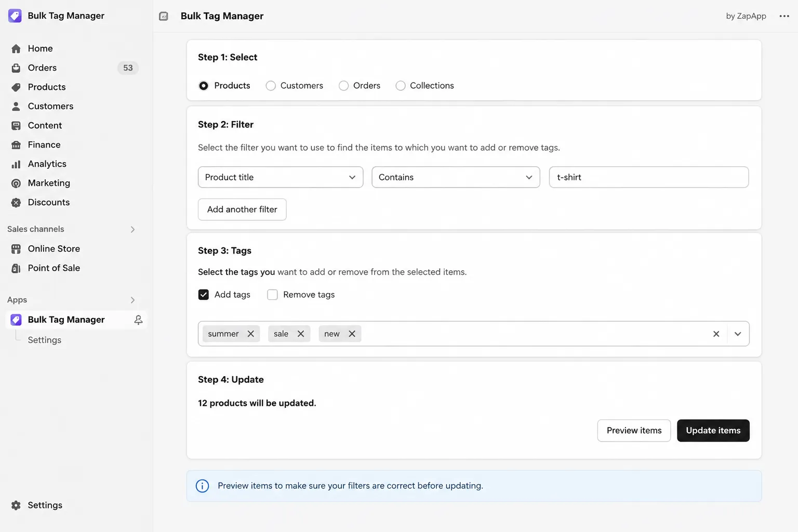Click the Preview items button
This screenshot has width=798, height=532.
634,431
